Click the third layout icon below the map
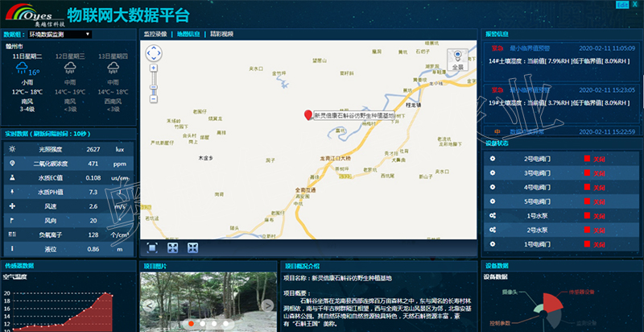This screenshot has height=332, width=644. pyautogui.click(x=192, y=248)
